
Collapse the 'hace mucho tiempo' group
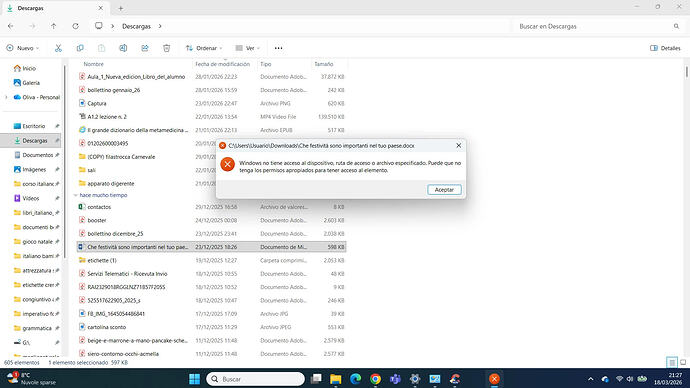pyautogui.click(x=76, y=195)
